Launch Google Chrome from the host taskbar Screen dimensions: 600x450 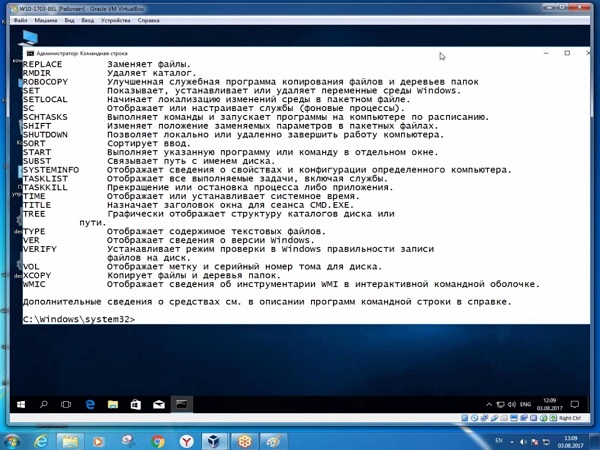158,440
